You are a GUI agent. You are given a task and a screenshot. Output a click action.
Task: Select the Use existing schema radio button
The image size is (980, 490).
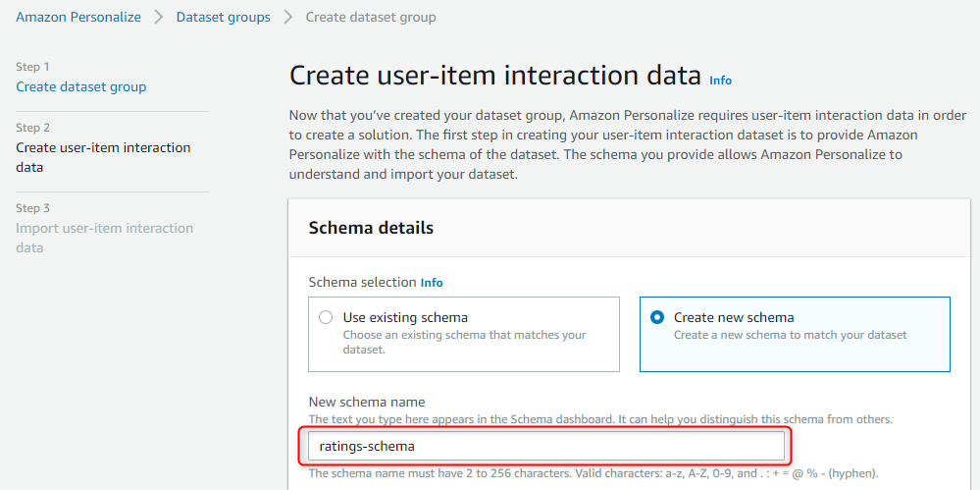(x=326, y=317)
